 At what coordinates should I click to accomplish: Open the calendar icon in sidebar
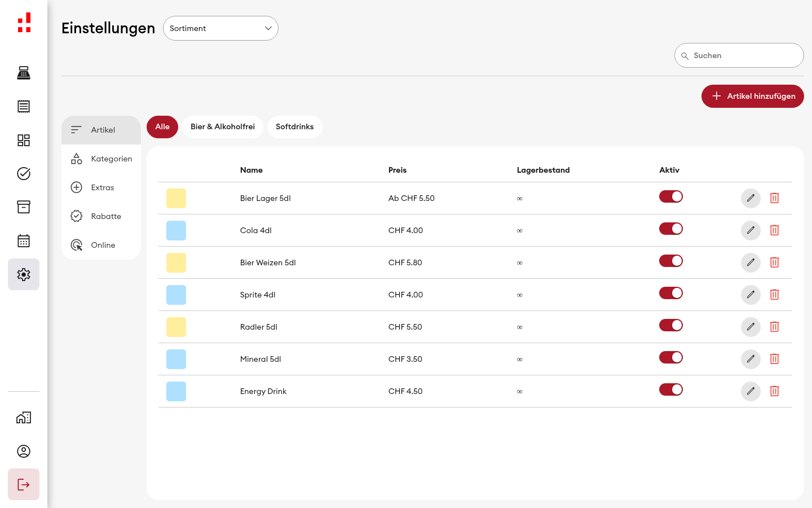(x=24, y=241)
